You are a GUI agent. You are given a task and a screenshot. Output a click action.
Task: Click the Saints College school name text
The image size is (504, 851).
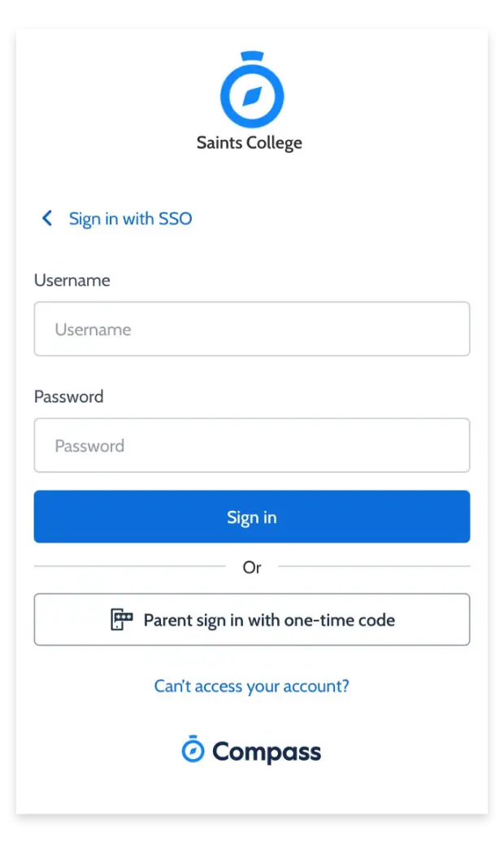click(x=250, y=143)
